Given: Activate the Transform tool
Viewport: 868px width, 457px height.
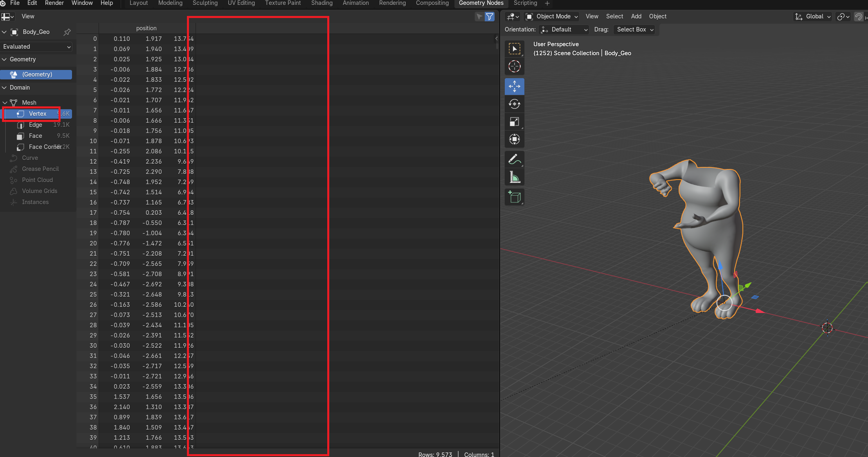Looking at the screenshot, I should (x=515, y=139).
